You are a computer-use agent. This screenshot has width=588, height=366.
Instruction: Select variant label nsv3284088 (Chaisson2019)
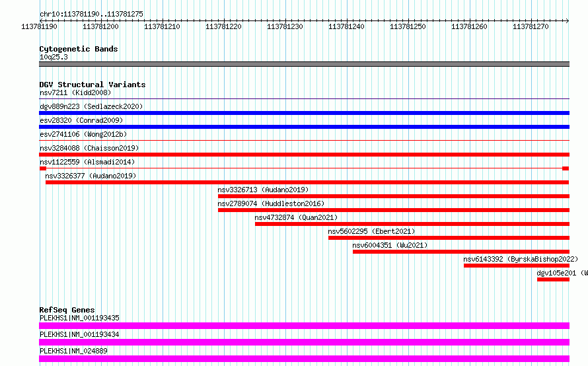click(x=89, y=148)
